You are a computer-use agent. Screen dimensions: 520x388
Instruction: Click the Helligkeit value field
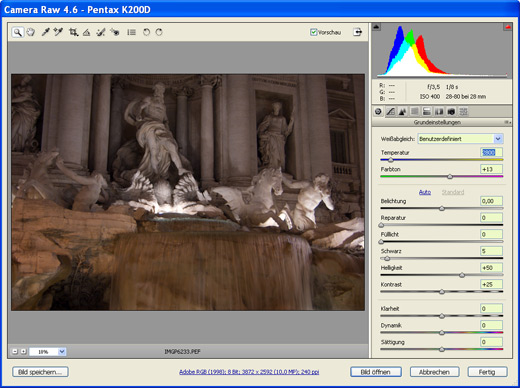click(x=491, y=268)
